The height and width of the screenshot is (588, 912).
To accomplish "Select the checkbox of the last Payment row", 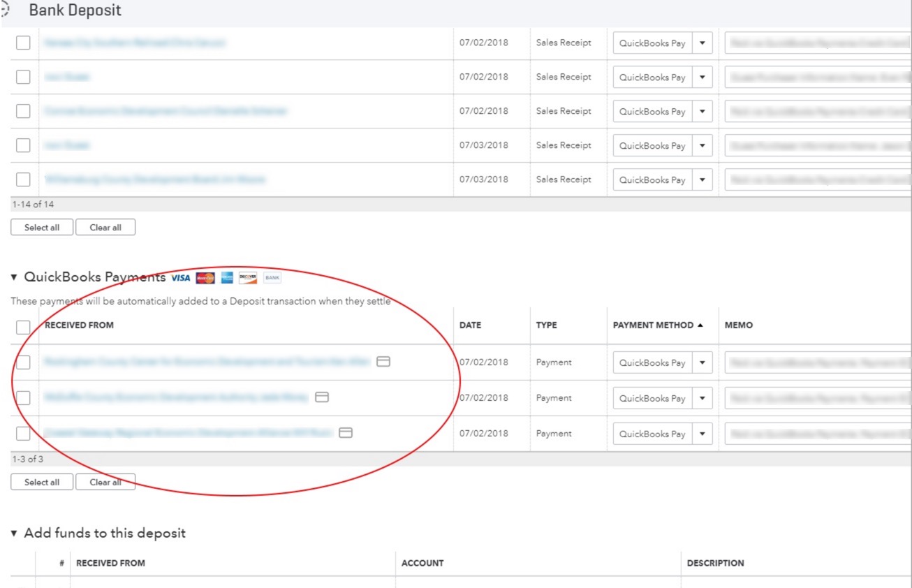I will pyautogui.click(x=23, y=434).
